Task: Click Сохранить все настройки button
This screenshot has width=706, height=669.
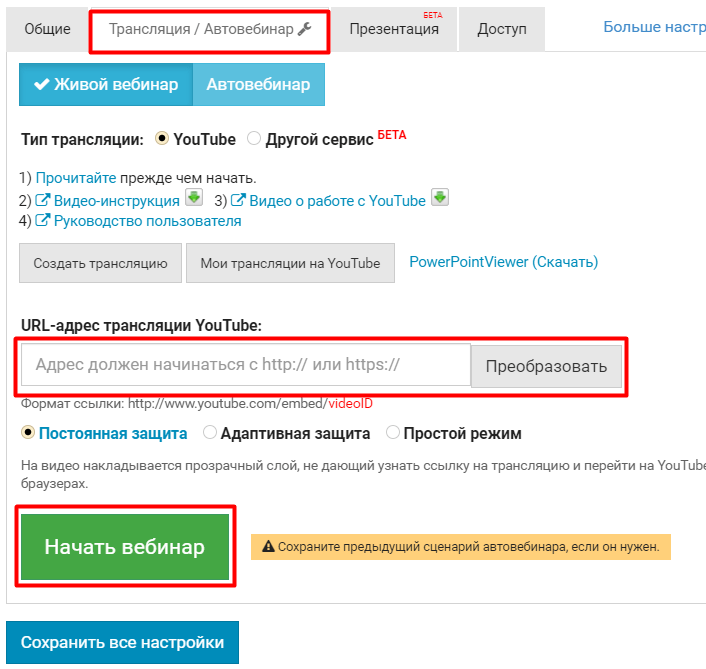Action: click(x=122, y=642)
